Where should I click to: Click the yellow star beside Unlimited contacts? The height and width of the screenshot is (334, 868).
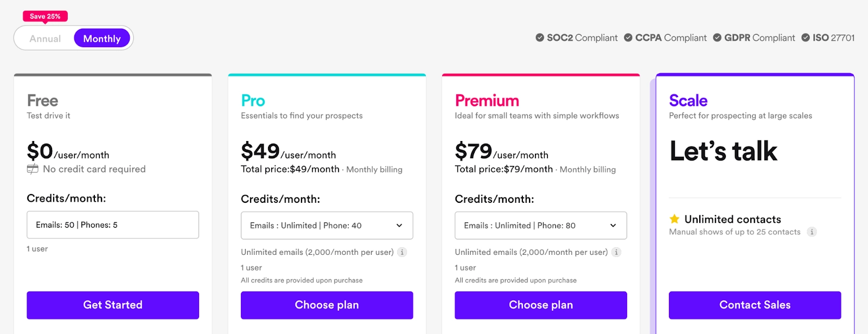674,219
